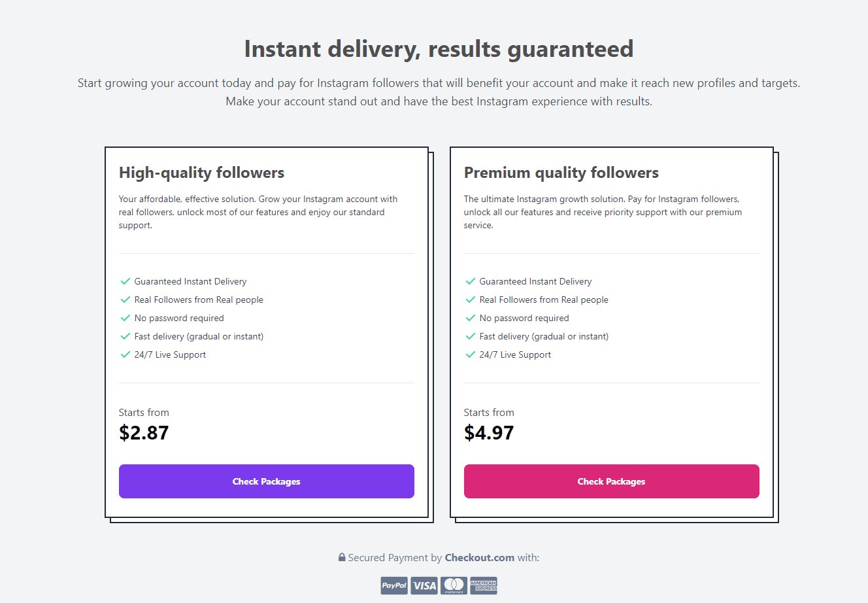Screen dimensions: 868x603
Task: Click checkmark beside High-quality Guaranteed Instant Delivery
Action: [x=125, y=281]
